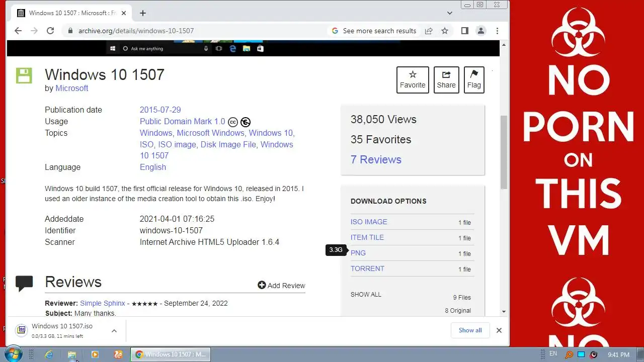This screenshot has height=362, width=644.
Task: Go back using browser back arrow
Action: 18,31
